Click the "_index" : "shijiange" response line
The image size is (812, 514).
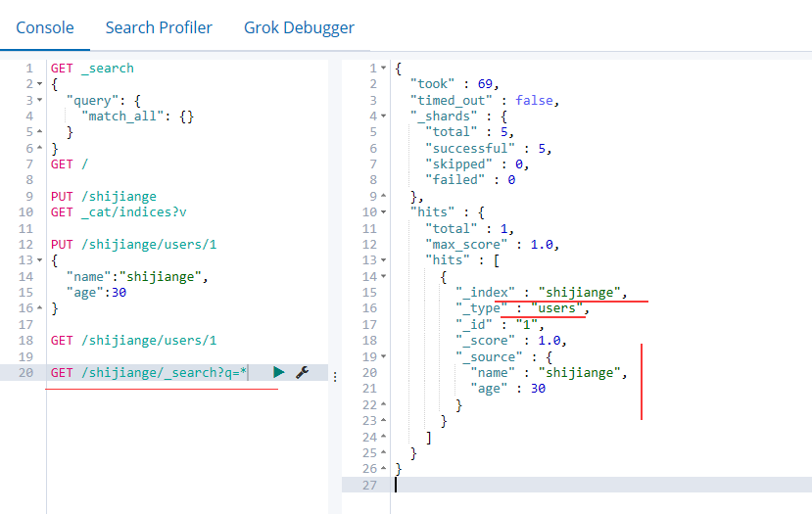coord(542,293)
